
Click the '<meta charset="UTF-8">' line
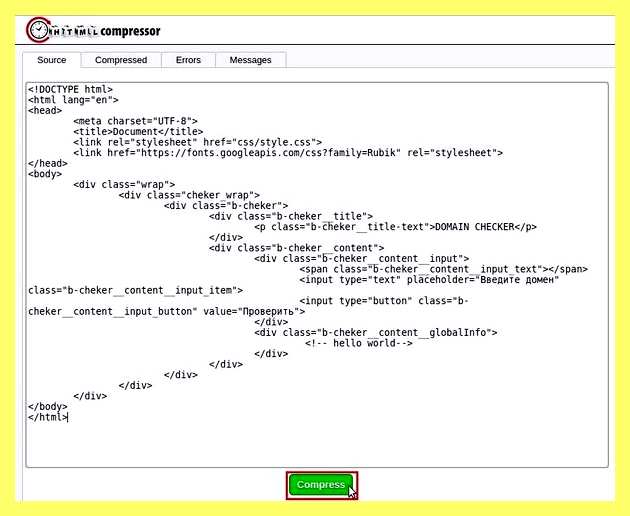[x=135, y=121]
